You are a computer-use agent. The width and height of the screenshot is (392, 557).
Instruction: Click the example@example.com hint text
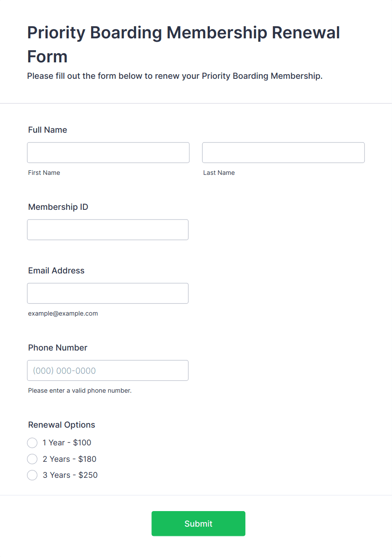click(63, 313)
